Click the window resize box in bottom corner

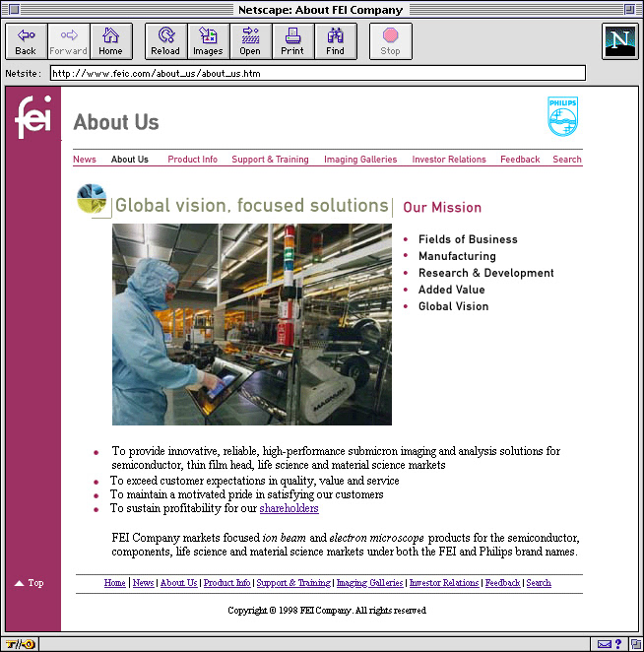tap(635, 644)
